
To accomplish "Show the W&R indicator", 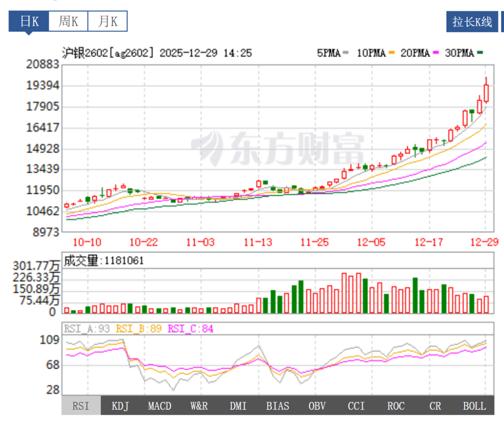I will tap(199, 406).
